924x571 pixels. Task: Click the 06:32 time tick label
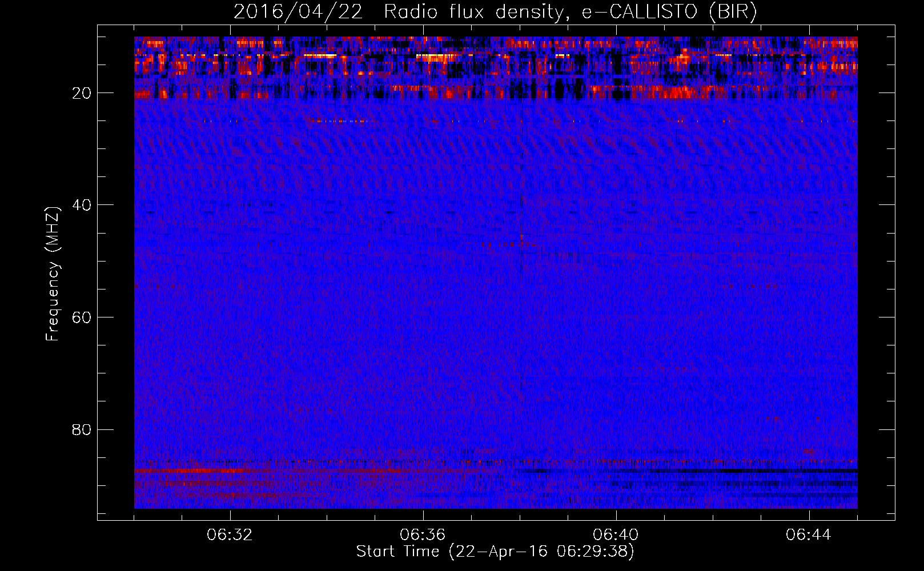point(230,535)
